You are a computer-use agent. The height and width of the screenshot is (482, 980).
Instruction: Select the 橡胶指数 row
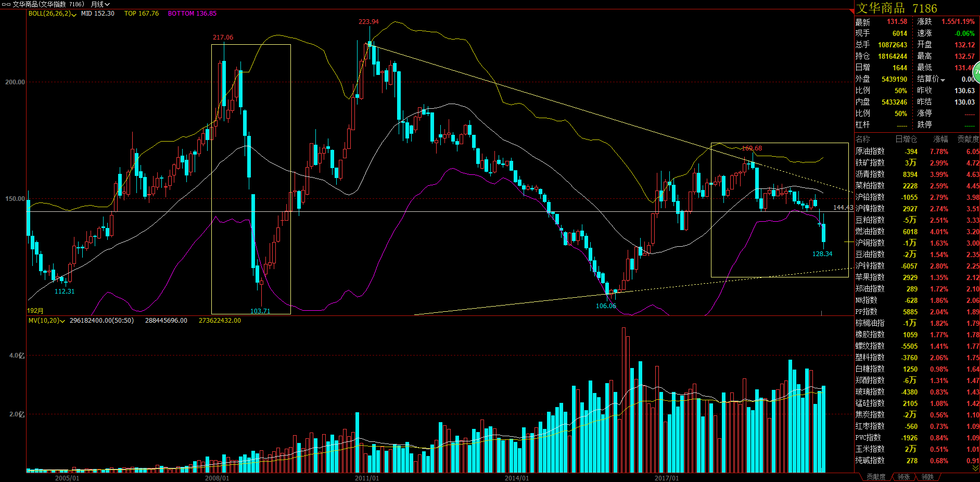917,335
